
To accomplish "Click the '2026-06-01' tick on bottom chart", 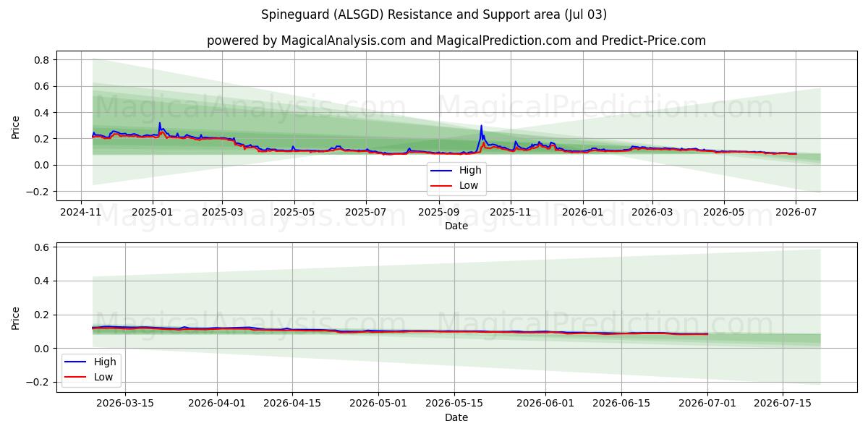I will coord(545,404).
